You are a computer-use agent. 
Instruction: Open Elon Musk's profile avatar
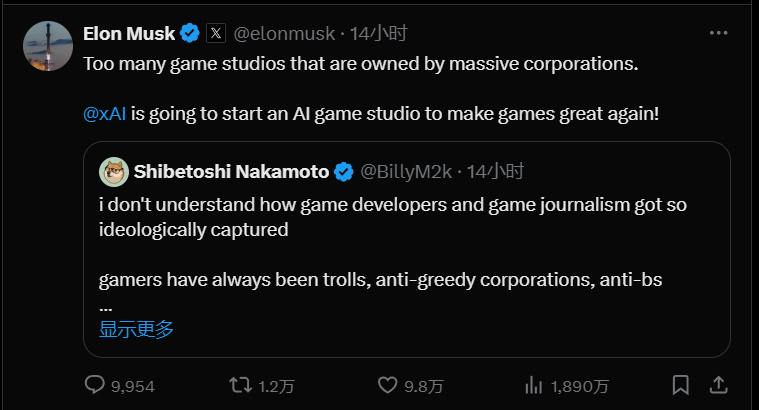click(47, 46)
